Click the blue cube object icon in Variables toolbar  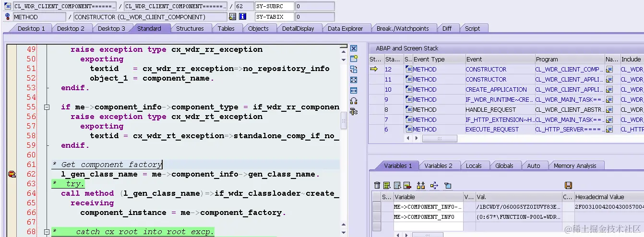pyautogui.click(x=448, y=185)
